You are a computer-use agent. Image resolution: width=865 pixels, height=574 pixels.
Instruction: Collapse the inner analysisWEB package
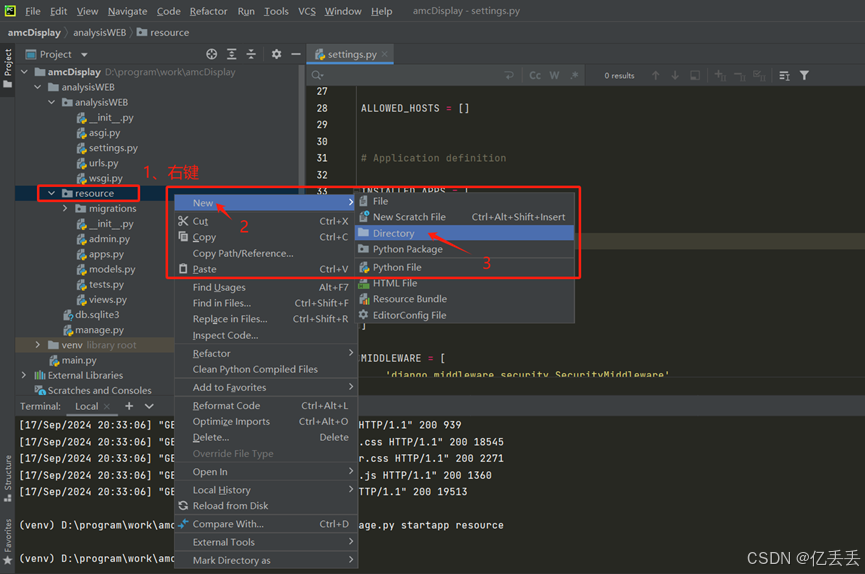pyautogui.click(x=51, y=102)
